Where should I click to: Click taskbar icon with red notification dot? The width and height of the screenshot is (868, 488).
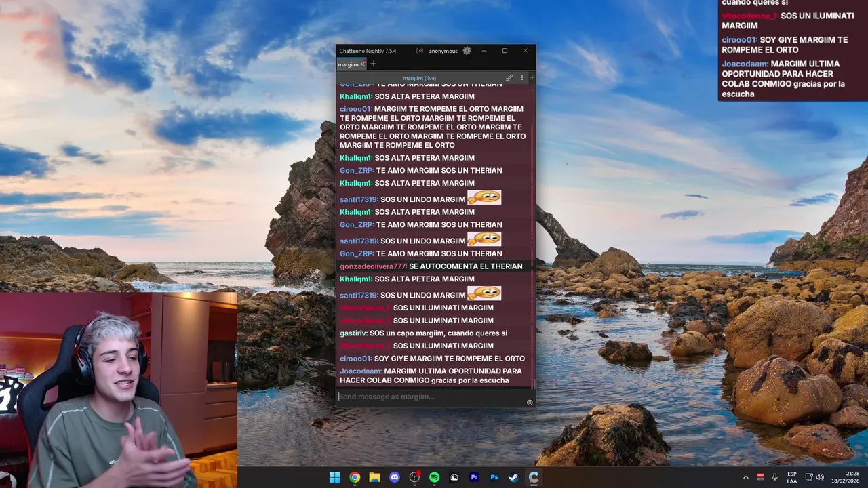tap(414, 477)
